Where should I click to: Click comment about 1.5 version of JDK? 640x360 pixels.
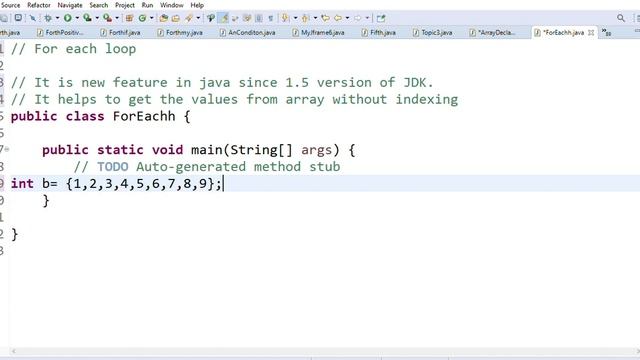[x=222, y=82]
